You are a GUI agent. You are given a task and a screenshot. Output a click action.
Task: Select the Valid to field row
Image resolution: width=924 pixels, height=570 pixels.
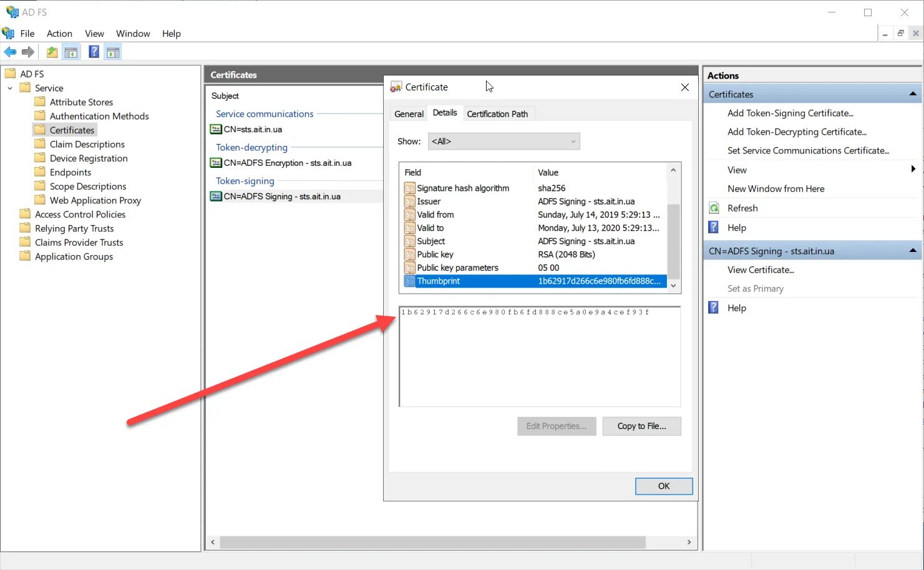(x=535, y=228)
